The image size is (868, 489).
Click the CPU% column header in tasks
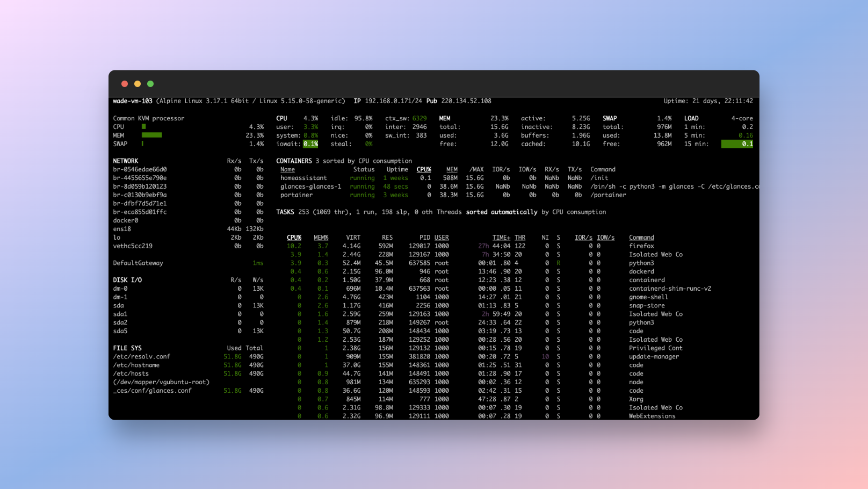(294, 238)
